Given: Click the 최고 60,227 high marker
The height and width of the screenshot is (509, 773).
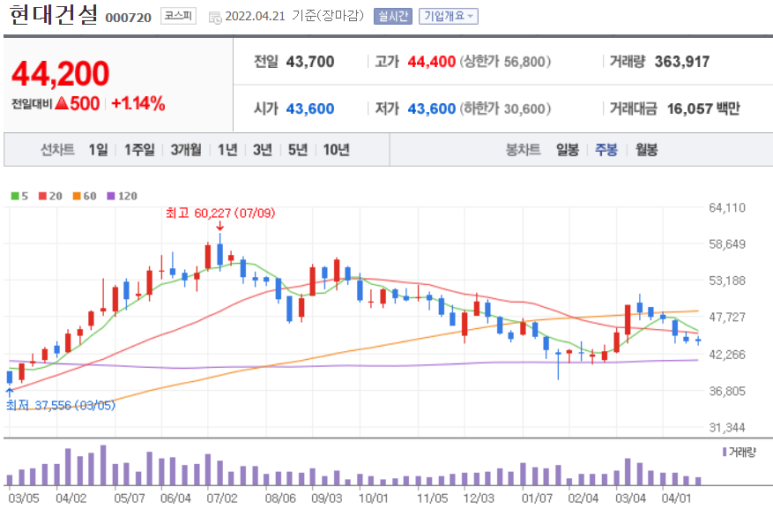Looking at the screenshot, I should coord(218,212).
